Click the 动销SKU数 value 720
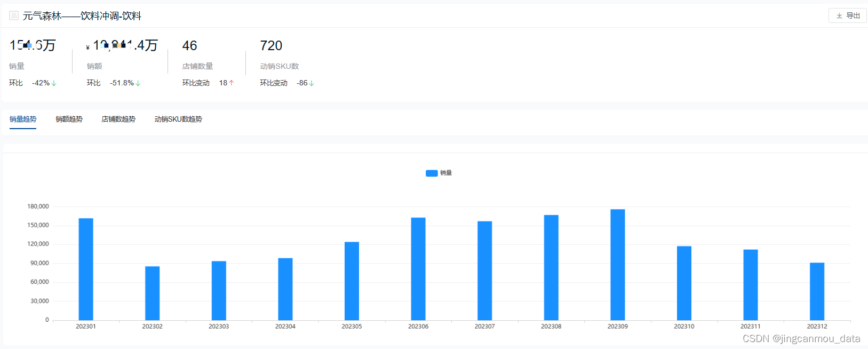 coord(271,45)
